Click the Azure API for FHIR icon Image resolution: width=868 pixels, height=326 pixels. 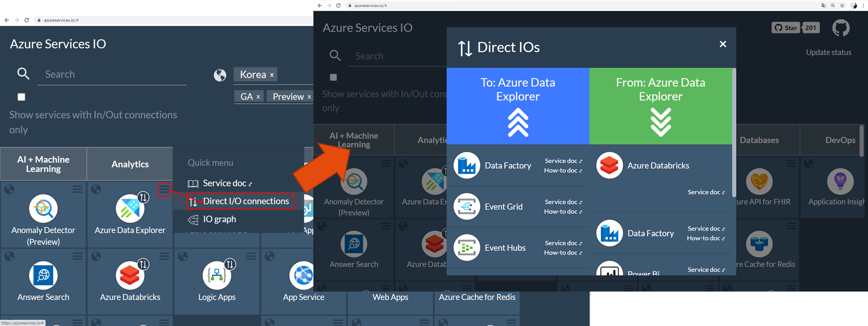coord(759,182)
